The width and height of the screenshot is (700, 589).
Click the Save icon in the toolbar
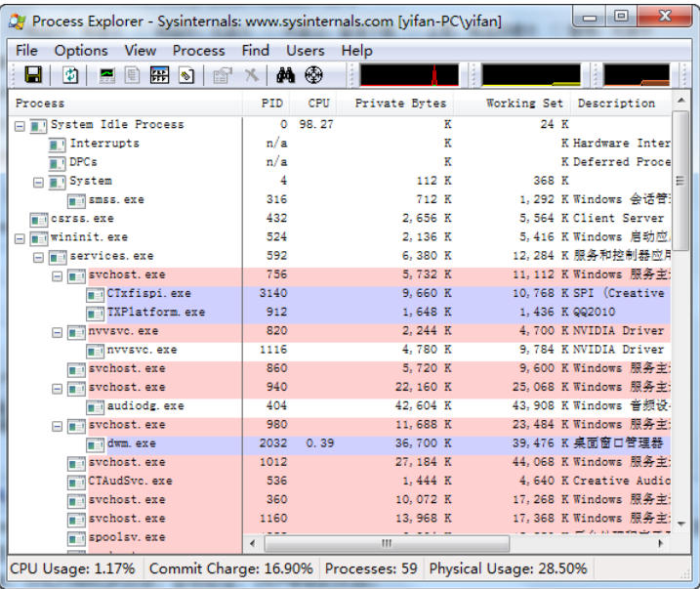click(x=32, y=75)
